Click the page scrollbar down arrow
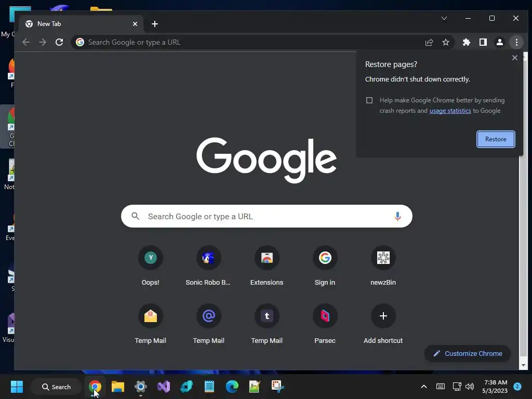Viewport: 532px width, 399px height. pyautogui.click(x=523, y=365)
